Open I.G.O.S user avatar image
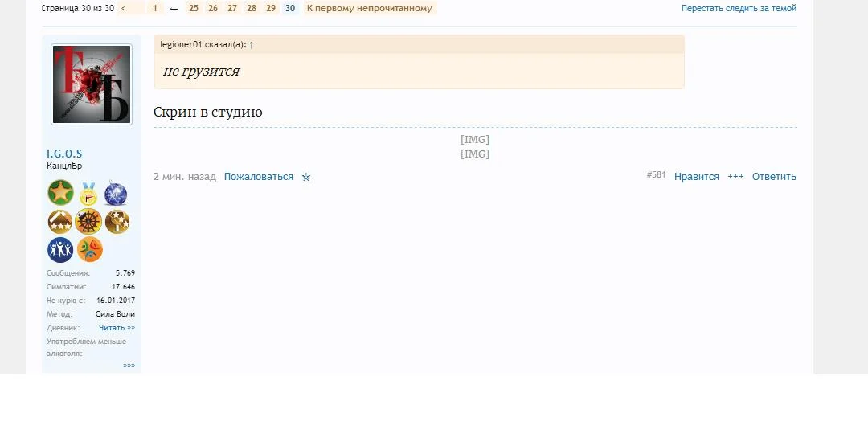Image resolution: width=868 pixels, height=422 pixels. pos(92,84)
